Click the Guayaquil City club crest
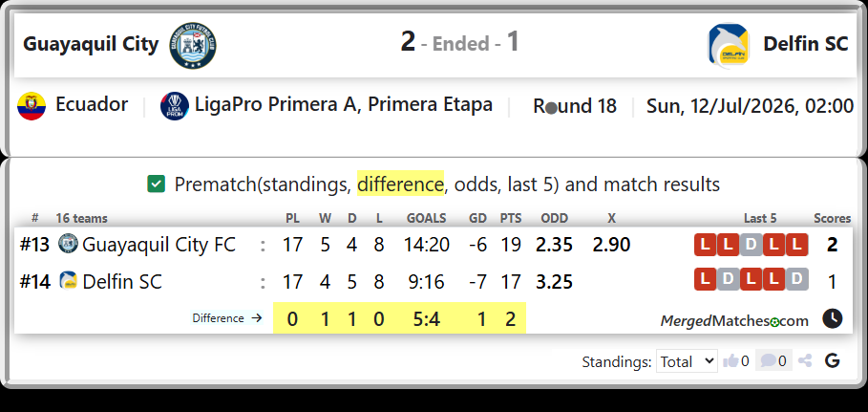The height and width of the screenshot is (412, 868). (x=193, y=46)
